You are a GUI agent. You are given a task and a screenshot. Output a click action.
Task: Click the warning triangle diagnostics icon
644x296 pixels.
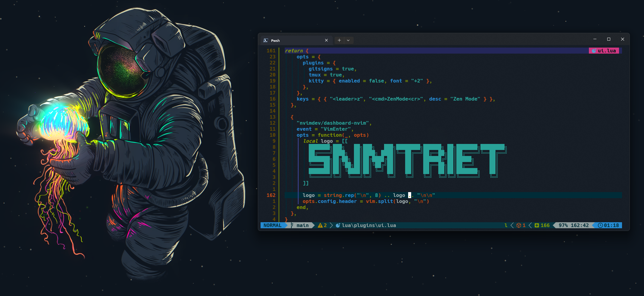point(320,225)
